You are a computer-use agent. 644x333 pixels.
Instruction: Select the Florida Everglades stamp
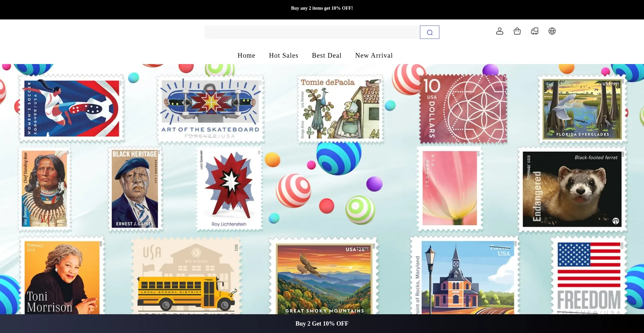582,109
